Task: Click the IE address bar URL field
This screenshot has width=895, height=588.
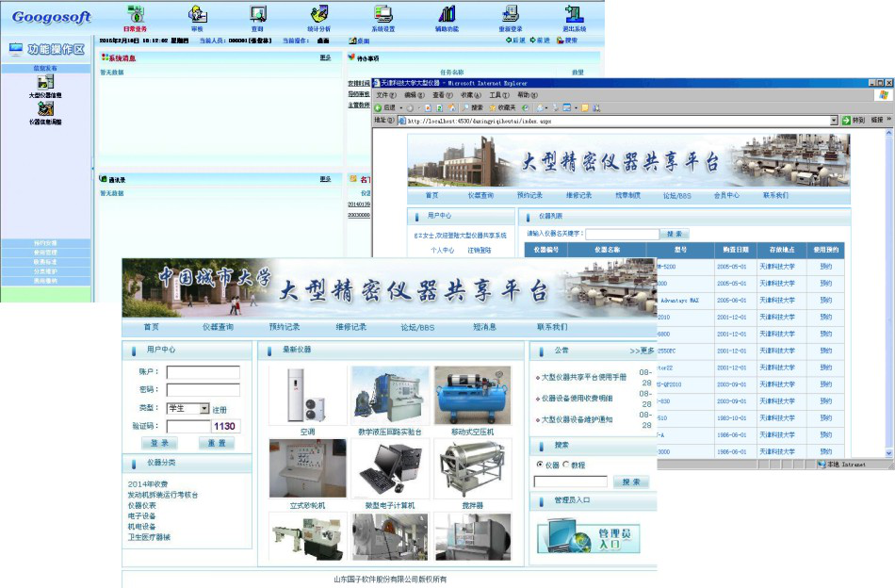Action: click(x=618, y=121)
